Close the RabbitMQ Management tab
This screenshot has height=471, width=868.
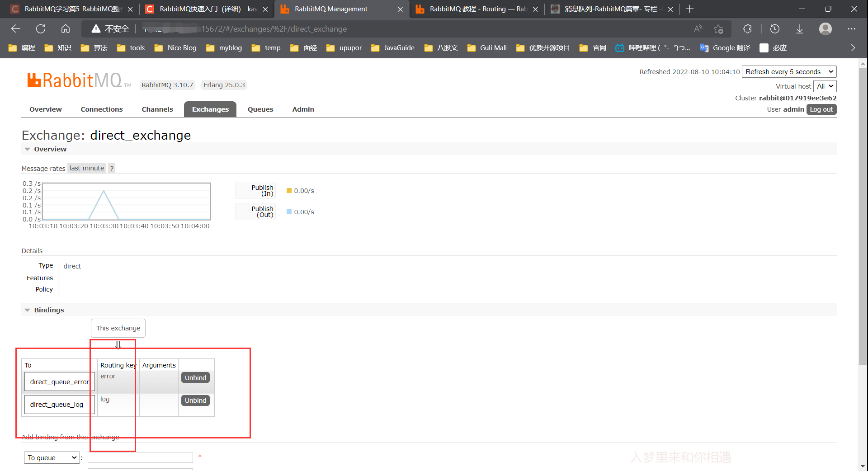400,9
